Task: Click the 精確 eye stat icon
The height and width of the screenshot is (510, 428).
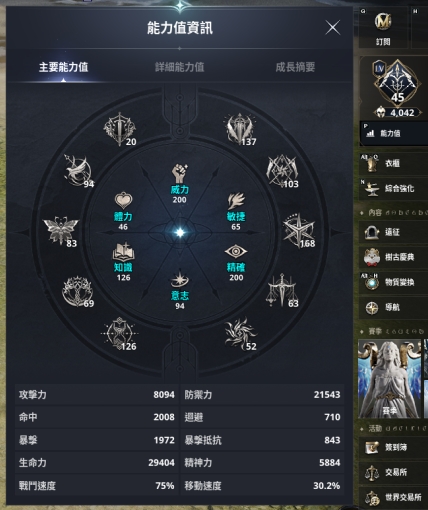Action: click(x=236, y=252)
